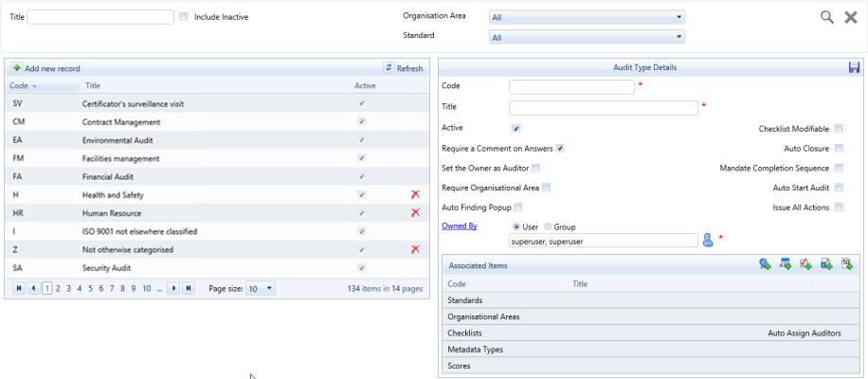Screen dimensions: 868x379
Task: Go to next page of records
Action: (173, 288)
